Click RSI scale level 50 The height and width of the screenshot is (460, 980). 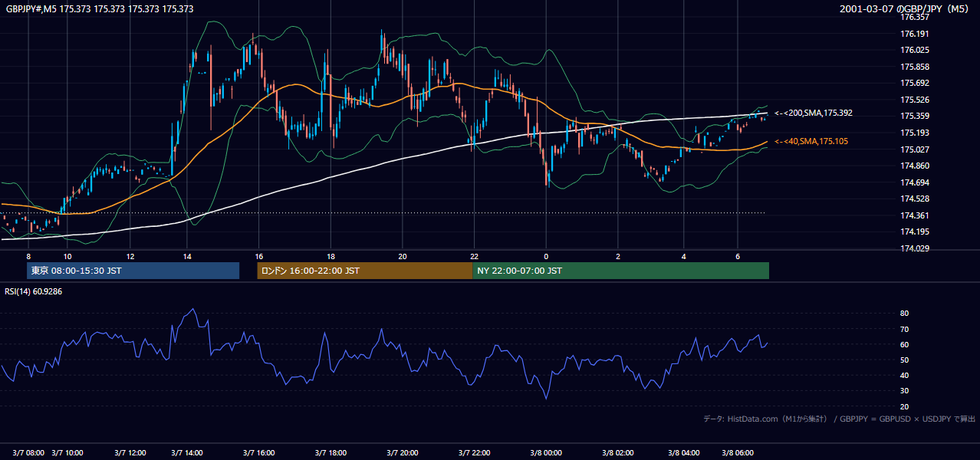tap(904, 360)
